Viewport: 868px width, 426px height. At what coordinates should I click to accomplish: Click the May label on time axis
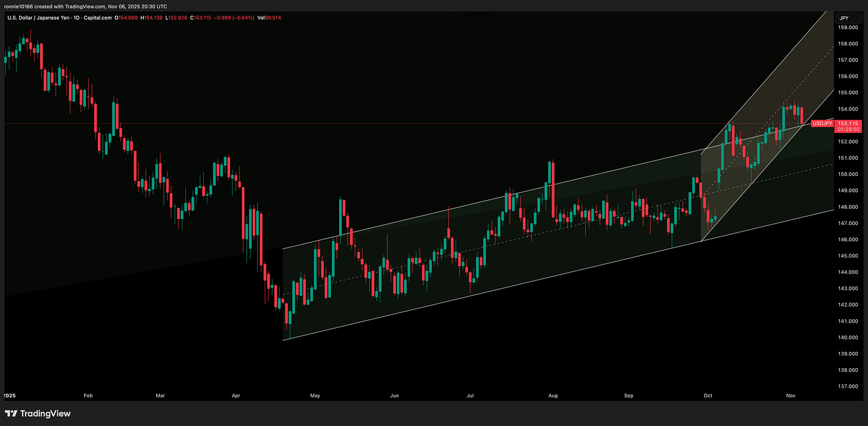pos(315,396)
